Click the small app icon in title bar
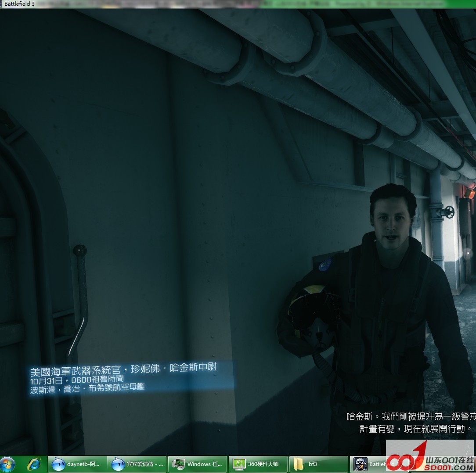 [2, 4]
